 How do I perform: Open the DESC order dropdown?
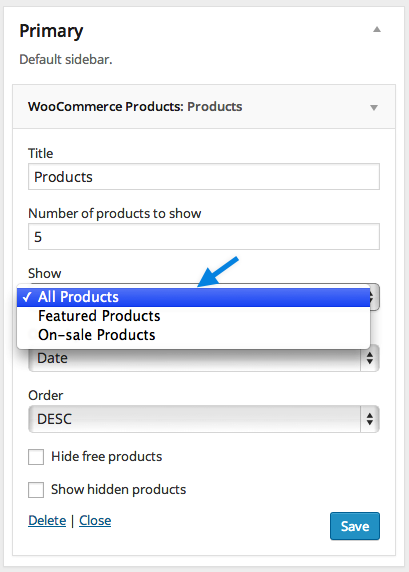[204, 419]
